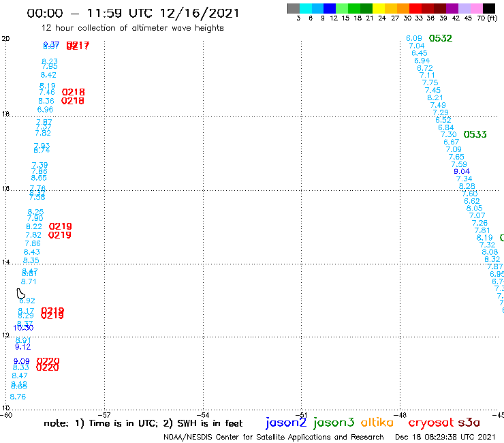The image size is (504, 443).
Task: Click the dark blue 10.30 wave height
Action: (x=23, y=328)
